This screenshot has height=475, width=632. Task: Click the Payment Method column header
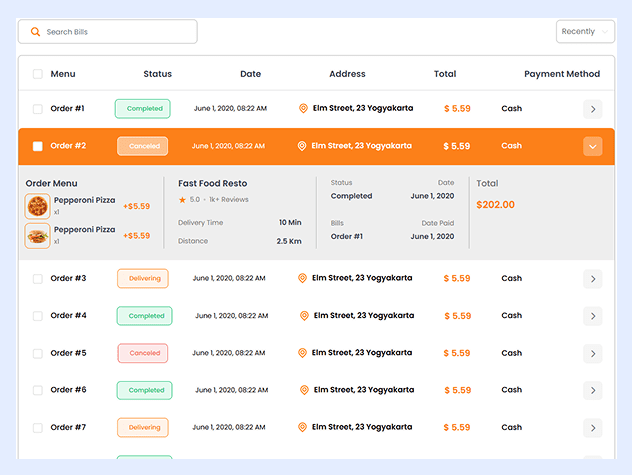point(562,74)
